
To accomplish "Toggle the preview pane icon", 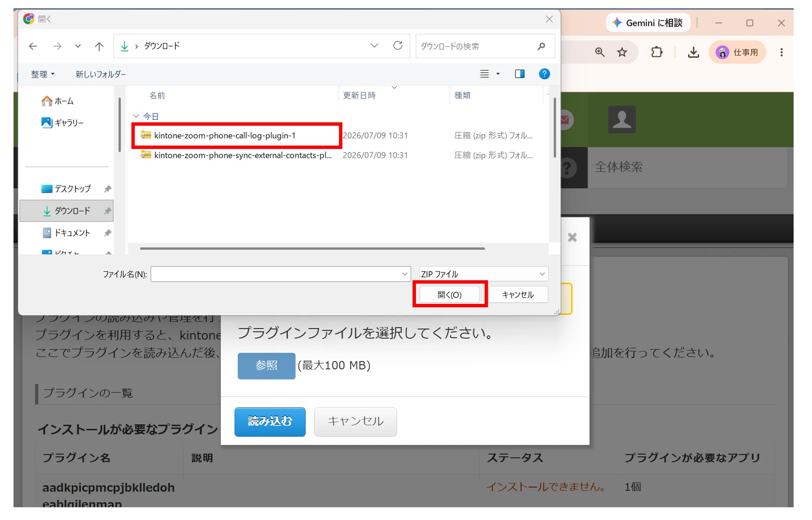I will 520,74.
